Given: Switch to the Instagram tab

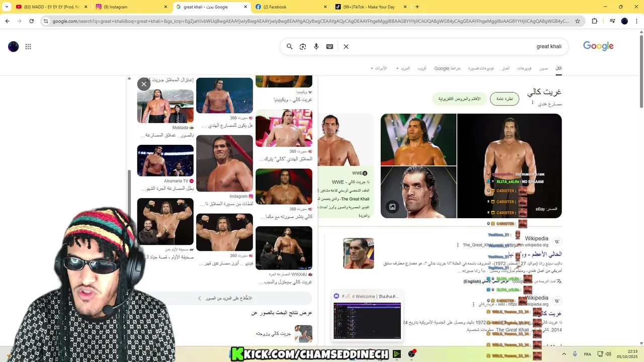Looking at the screenshot, I should tap(132, 7).
